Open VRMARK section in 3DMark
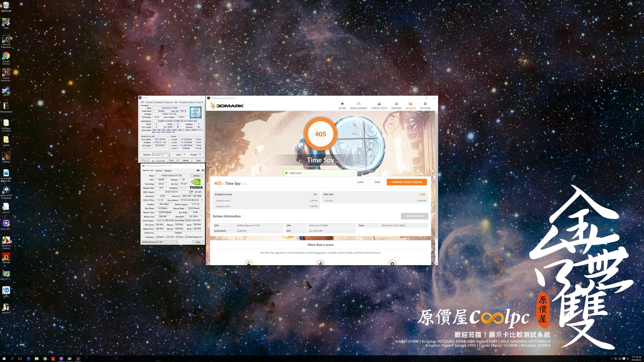The width and height of the screenshot is (644, 362). coord(396,106)
